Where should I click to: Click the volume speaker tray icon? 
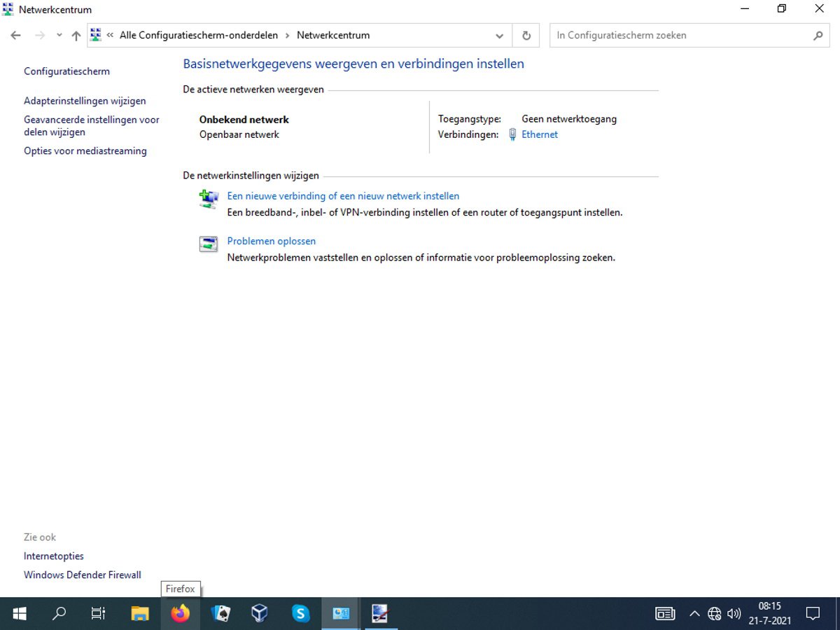pyautogui.click(x=734, y=614)
